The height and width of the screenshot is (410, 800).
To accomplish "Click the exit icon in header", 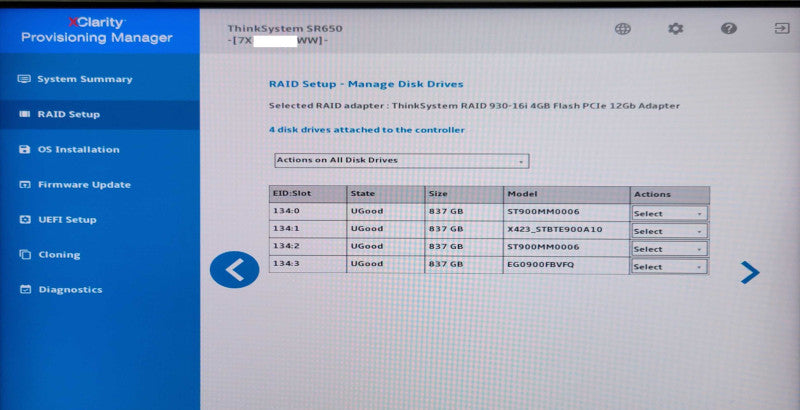I will tap(782, 28).
